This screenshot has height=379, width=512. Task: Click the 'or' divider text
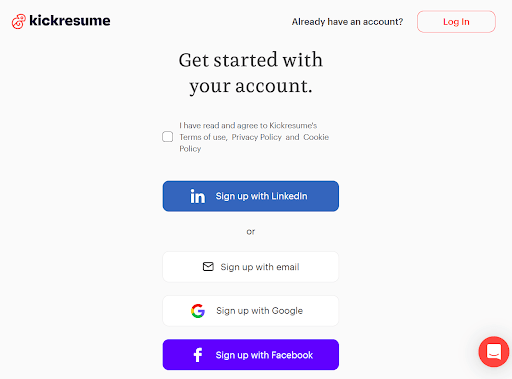(x=251, y=232)
